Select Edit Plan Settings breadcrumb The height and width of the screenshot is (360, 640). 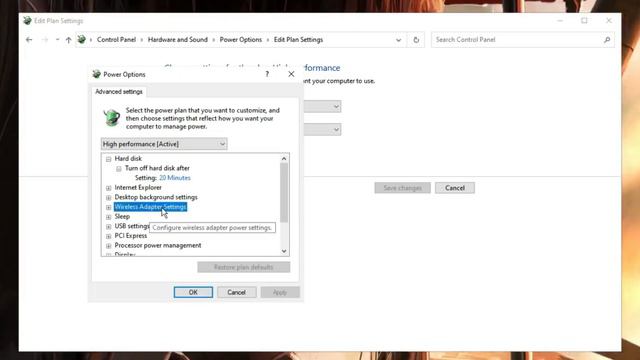tap(298, 40)
